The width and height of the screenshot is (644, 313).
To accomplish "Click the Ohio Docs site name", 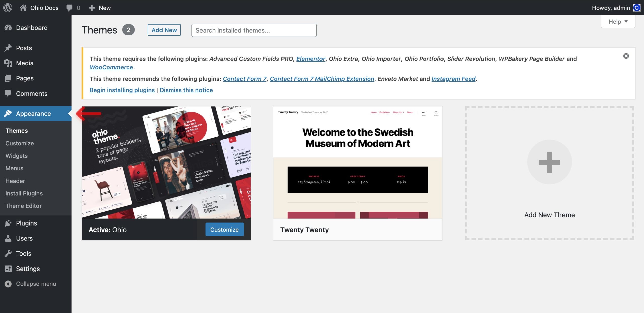I will pyautogui.click(x=44, y=8).
